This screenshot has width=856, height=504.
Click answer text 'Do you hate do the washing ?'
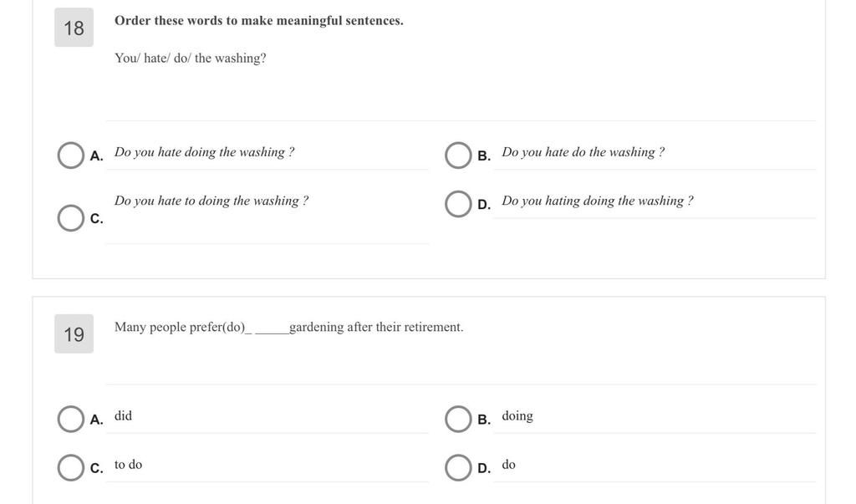point(583,152)
